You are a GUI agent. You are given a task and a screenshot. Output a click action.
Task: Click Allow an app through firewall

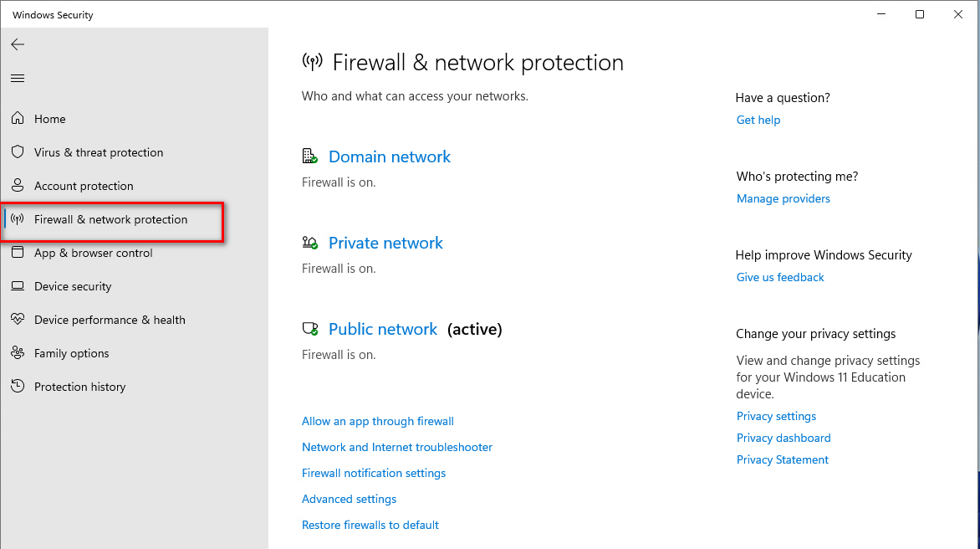(378, 421)
